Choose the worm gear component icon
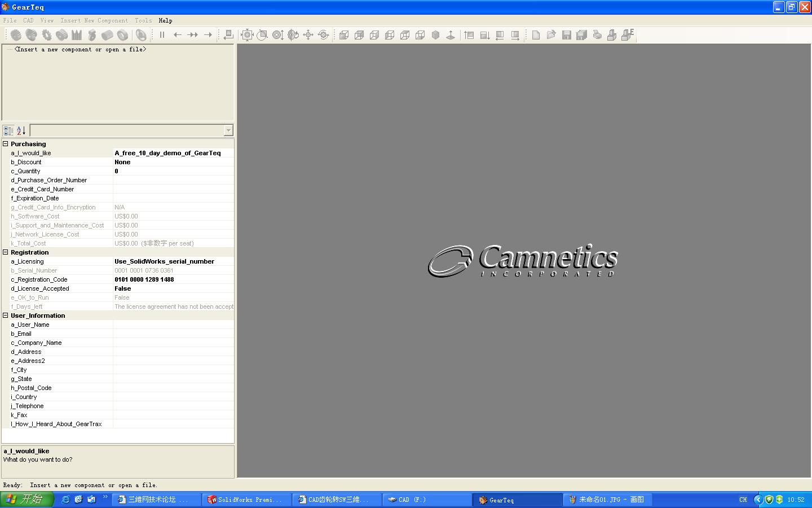This screenshot has height=508, width=812. point(92,35)
